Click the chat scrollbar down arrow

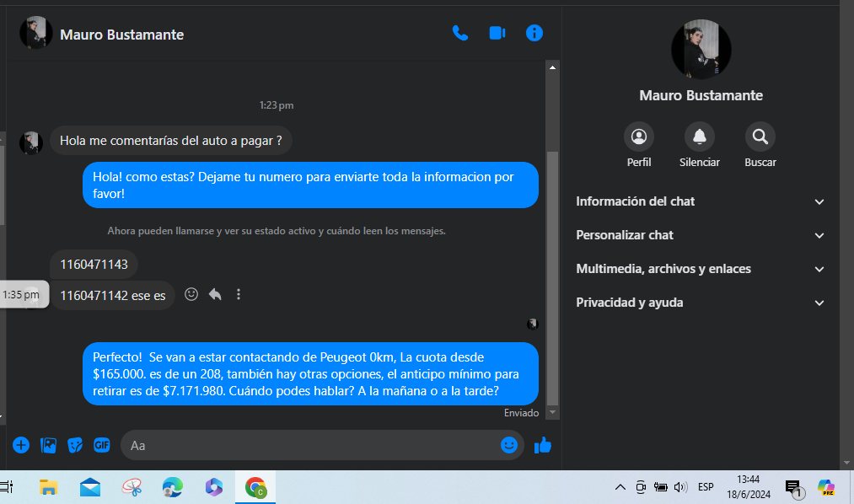click(552, 412)
